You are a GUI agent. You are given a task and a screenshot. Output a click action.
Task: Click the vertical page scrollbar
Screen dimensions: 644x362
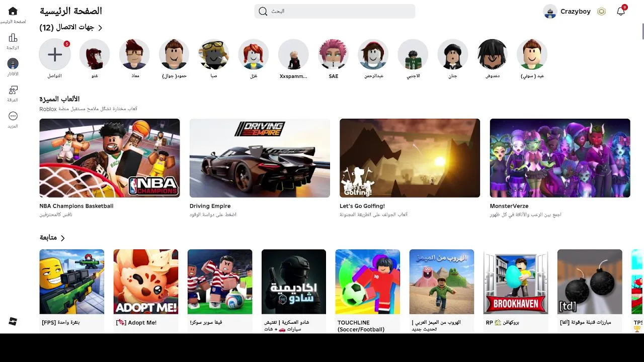(x=642, y=30)
